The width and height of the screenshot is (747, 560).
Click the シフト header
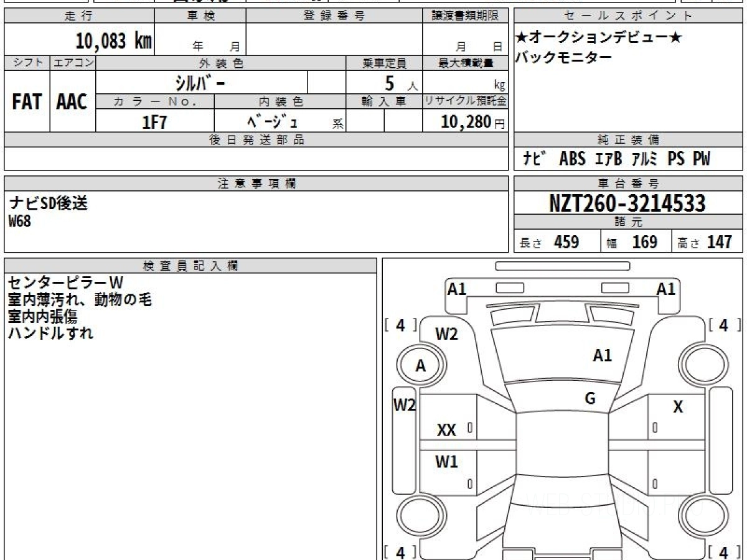pyautogui.click(x=27, y=63)
